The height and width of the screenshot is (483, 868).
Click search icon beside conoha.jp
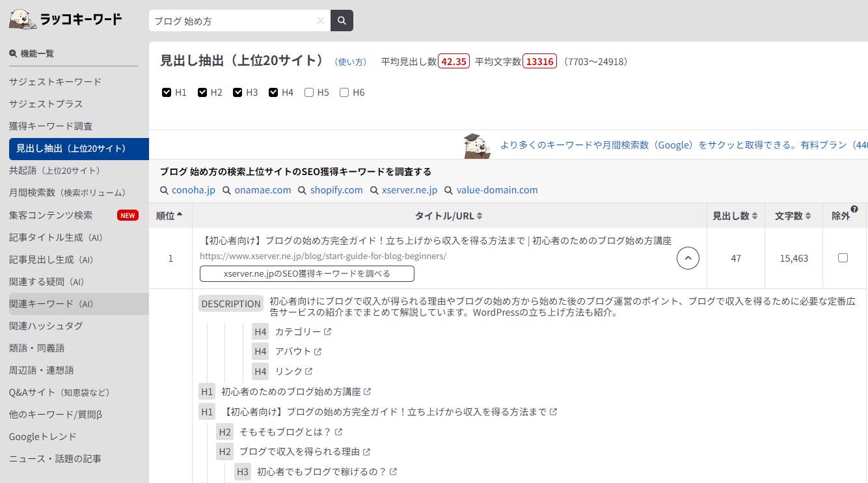tap(164, 191)
